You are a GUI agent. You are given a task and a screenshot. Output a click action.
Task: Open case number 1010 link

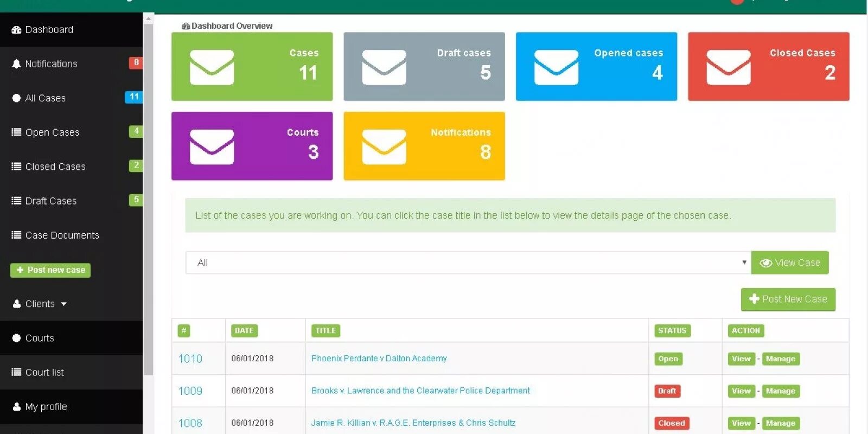190,359
